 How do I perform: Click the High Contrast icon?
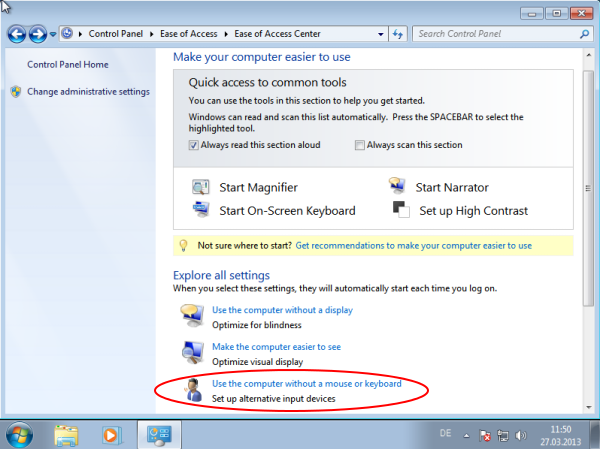401,209
